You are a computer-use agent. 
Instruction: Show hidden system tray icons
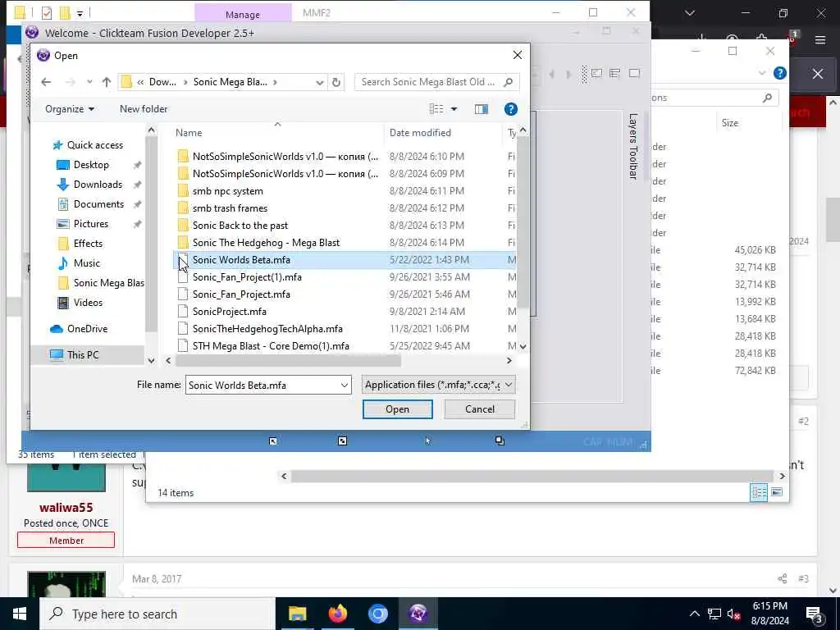[694, 614]
